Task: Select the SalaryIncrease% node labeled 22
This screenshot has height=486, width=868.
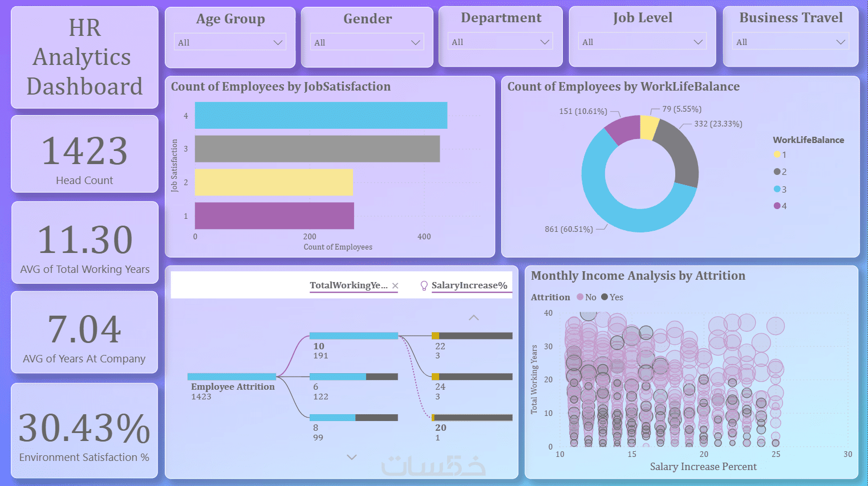Action: tap(472, 336)
